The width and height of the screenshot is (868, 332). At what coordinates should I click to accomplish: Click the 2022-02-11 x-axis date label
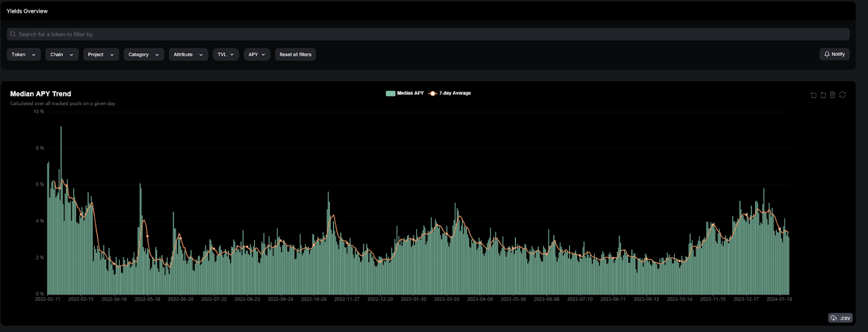48,299
